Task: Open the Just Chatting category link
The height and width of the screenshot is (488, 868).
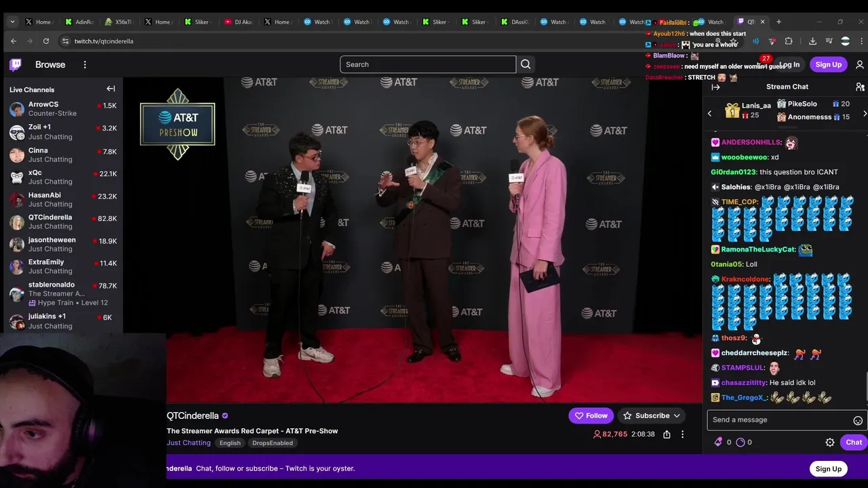Action: tap(189, 443)
